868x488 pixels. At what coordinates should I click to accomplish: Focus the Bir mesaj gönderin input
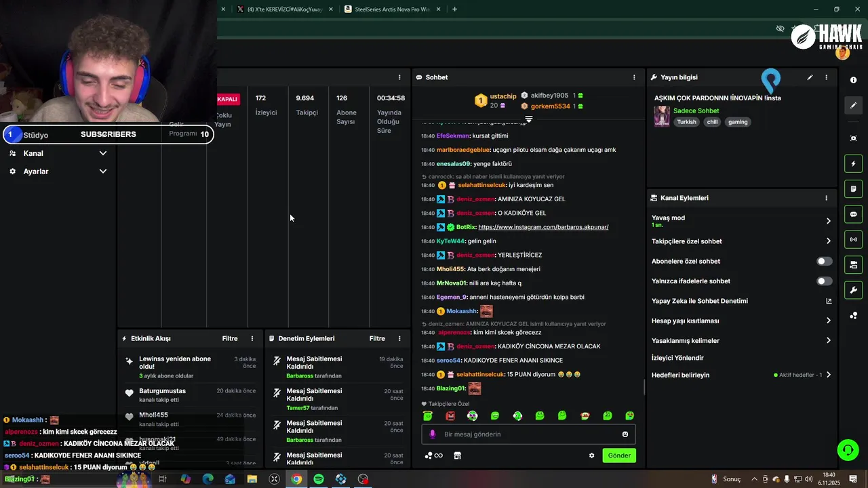point(528,434)
